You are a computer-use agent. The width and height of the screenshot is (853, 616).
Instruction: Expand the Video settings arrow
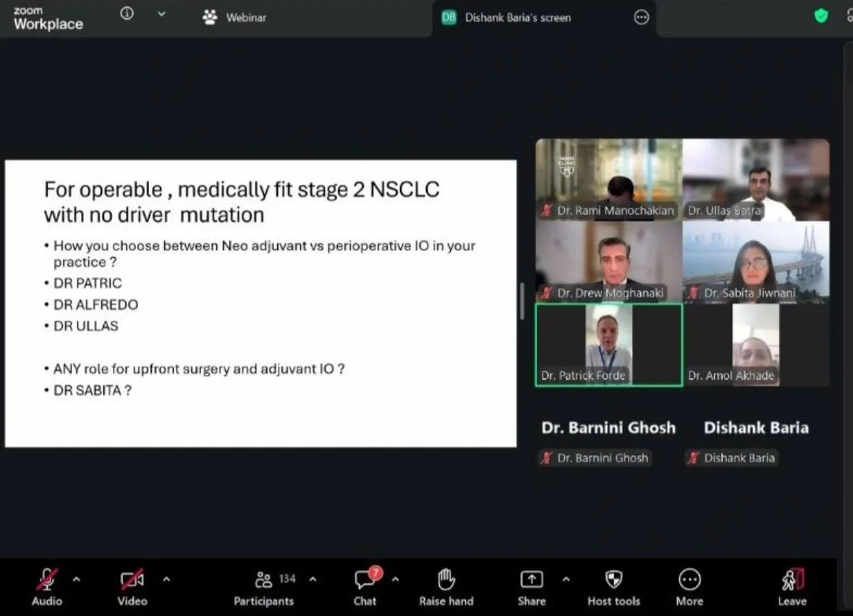pyautogui.click(x=166, y=579)
